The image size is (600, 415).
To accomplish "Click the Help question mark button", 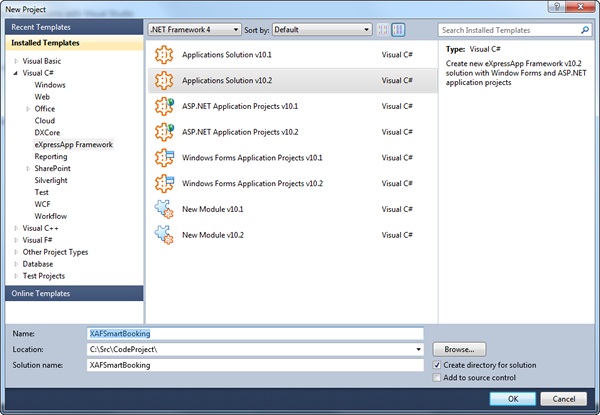I will (557, 7).
